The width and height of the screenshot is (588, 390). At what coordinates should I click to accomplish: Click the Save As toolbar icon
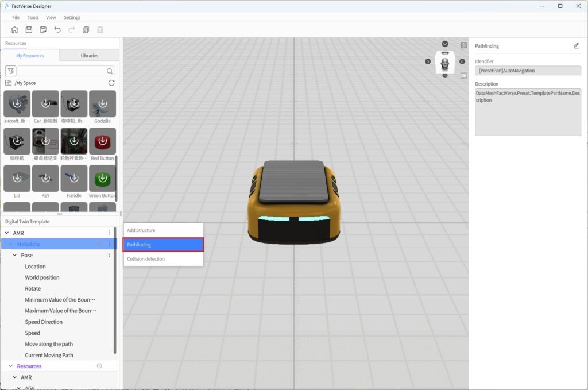43,30
